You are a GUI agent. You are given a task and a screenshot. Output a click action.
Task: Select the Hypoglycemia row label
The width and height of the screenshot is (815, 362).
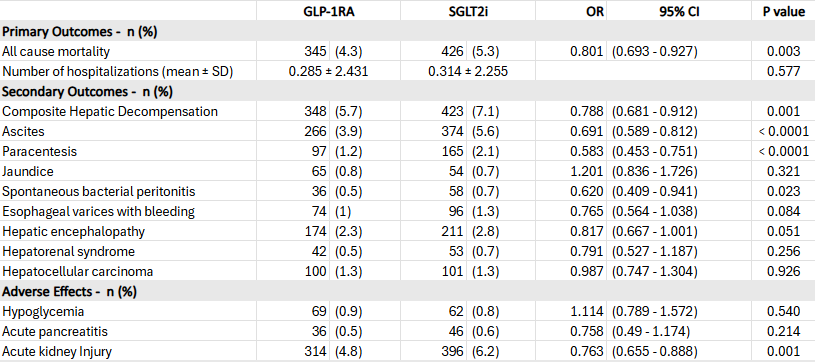point(128,312)
